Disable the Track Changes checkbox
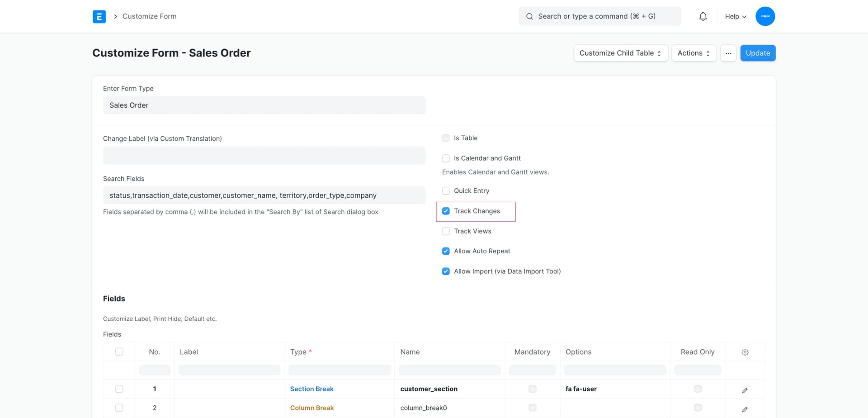 pyautogui.click(x=446, y=211)
